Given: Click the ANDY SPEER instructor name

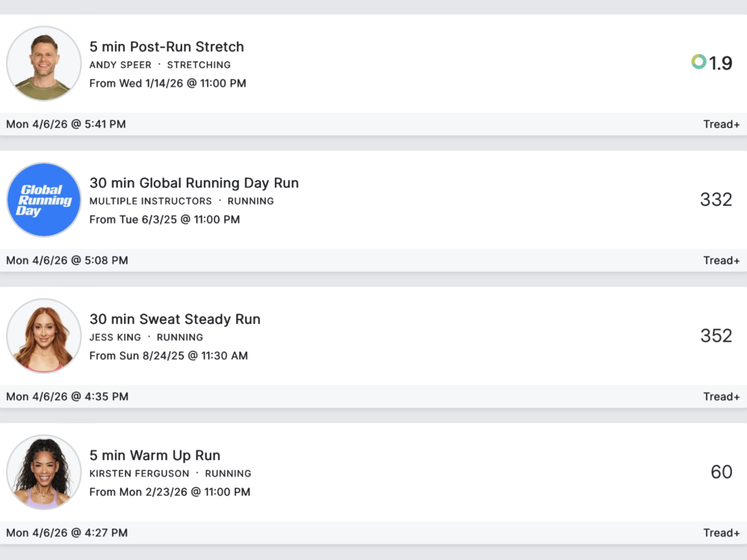Looking at the screenshot, I should 120,65.
